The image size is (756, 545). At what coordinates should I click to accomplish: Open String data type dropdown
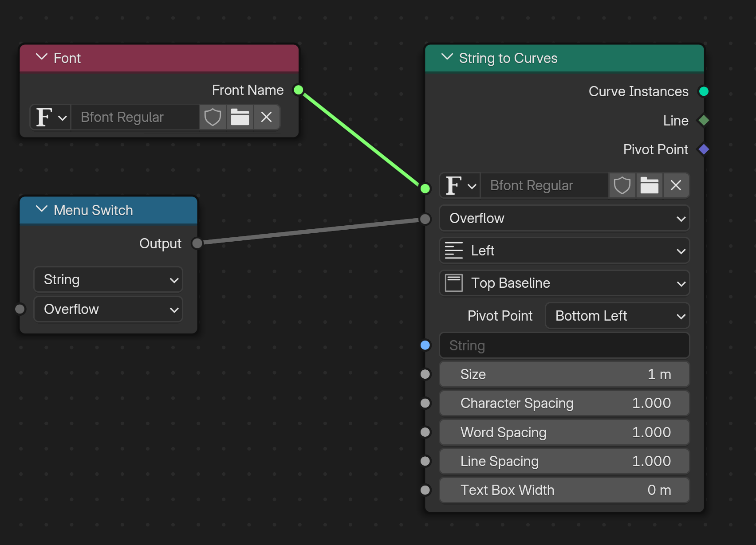[x=108, y=280]
